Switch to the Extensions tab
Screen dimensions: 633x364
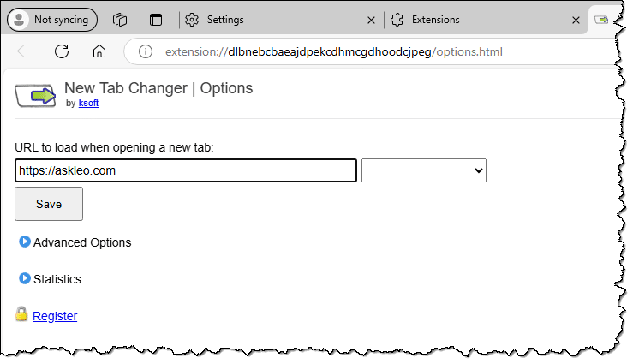point(463,20)
